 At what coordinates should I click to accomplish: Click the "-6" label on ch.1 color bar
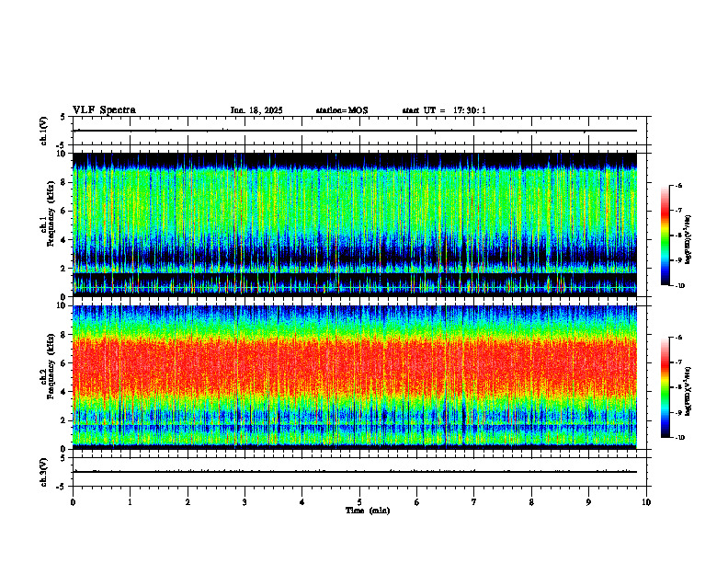pyautogui.click(x=678, y=185)
